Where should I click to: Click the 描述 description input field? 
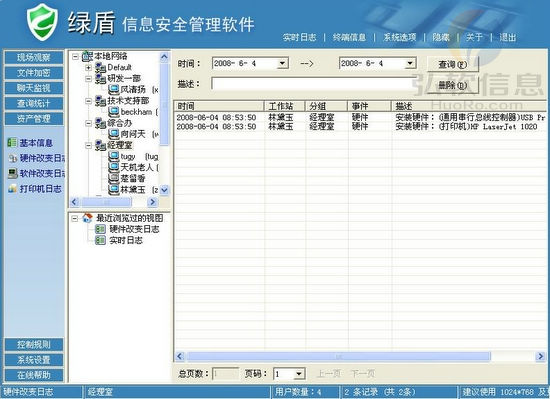coord(313,84)
